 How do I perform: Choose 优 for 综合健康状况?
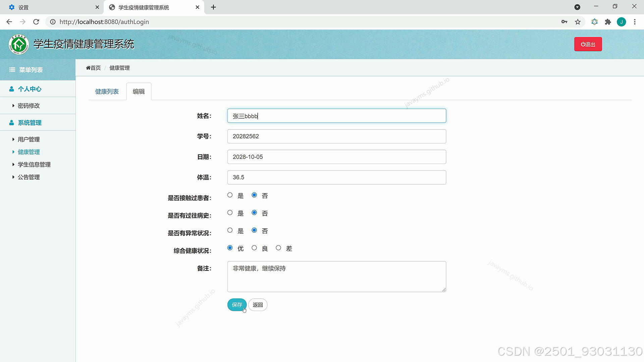coord(230,248)
